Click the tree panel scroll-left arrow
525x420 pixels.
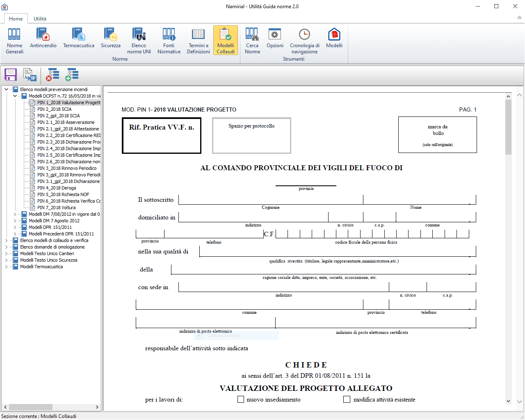click(5, 407)
